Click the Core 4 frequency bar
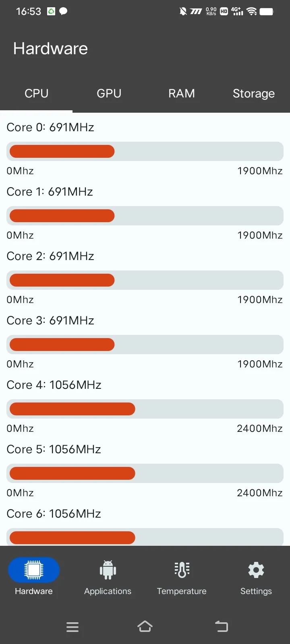The image size is (290, 644). click(x=145, y=409)
